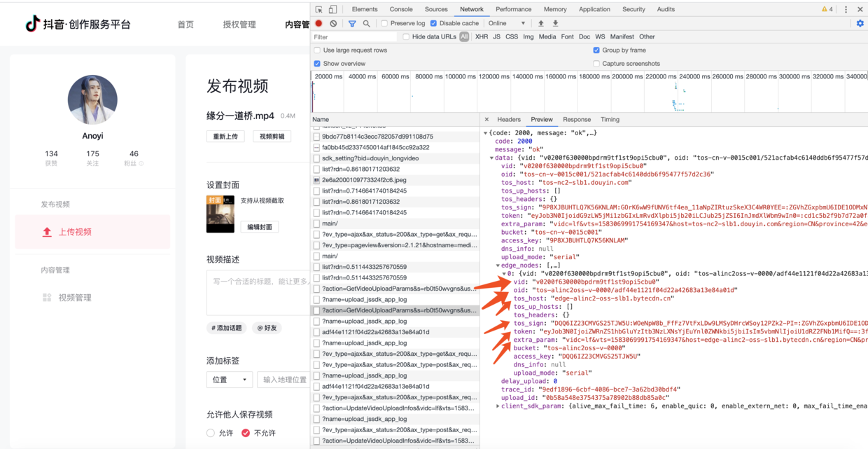Uncheck Group by frame
This screenshot has height=449, width=868.
click(596, 50)
